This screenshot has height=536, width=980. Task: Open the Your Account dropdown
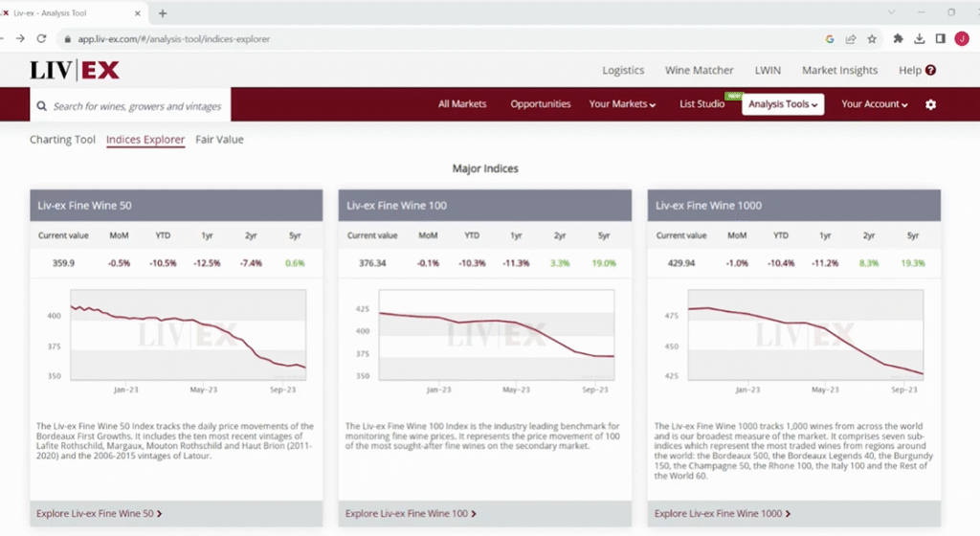[x=874, y=104]
